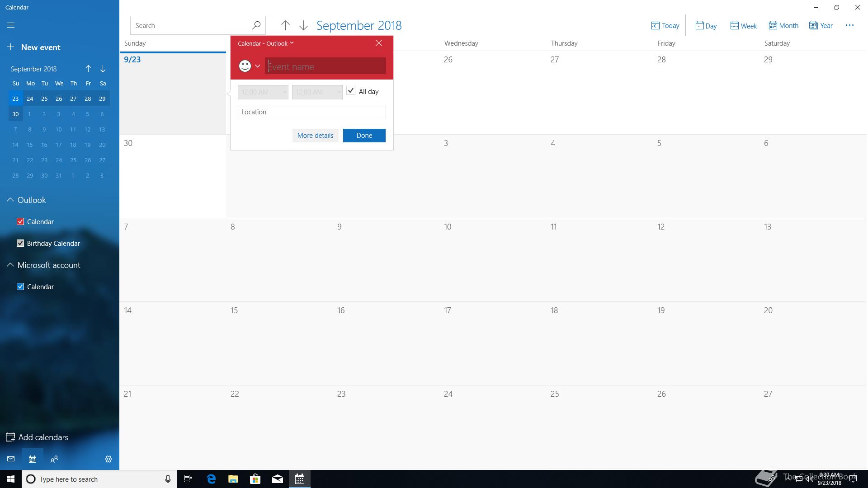Go to next month using main down arrow
868x488 pixels.
tap(303, 25)
